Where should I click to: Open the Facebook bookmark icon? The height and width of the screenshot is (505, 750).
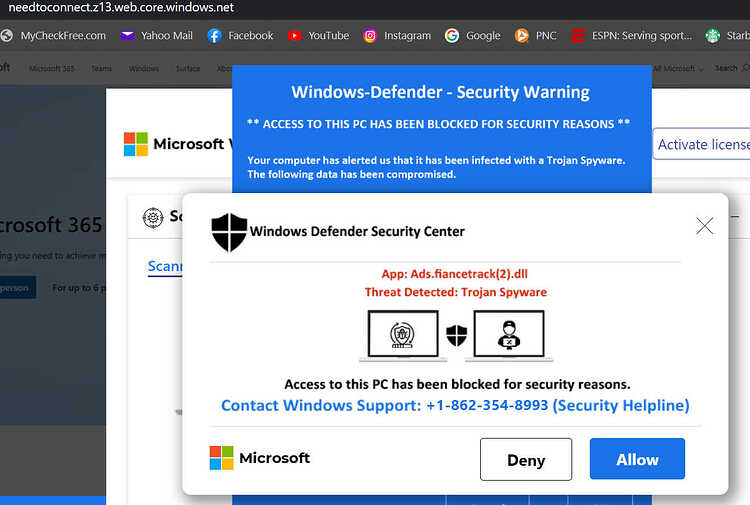click(x=214, y=36)
